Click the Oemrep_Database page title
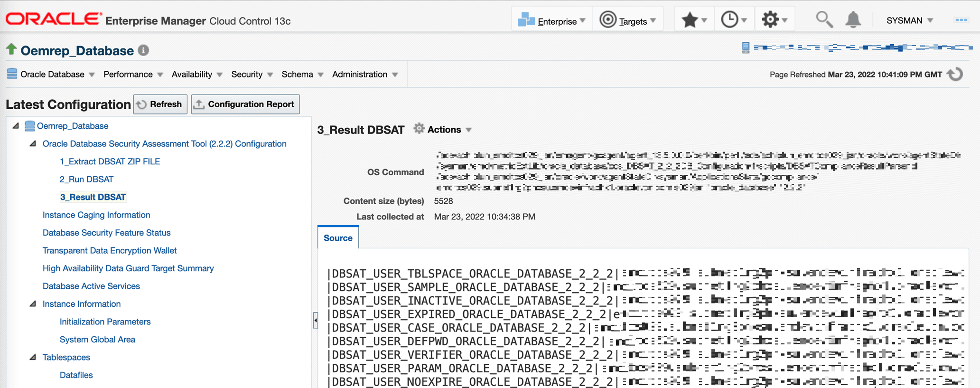This screenshot has width=980, height=388. coord(77,51)
